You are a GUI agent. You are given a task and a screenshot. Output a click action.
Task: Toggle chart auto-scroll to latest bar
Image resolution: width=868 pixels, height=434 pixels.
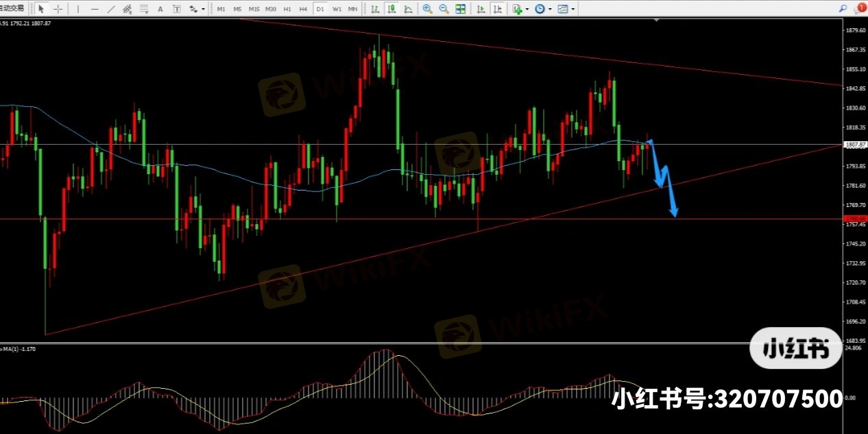[481, 9]
